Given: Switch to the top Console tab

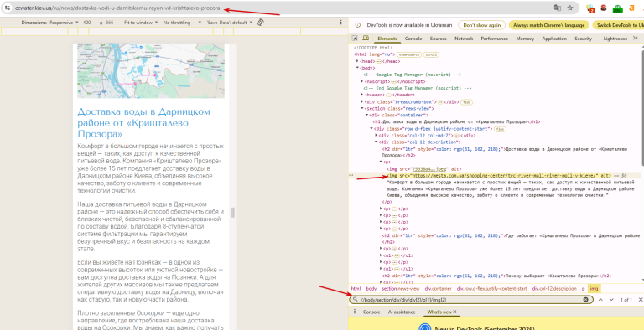Looking at the screenshot, I should pyautogui.click(x=413, y=39).
